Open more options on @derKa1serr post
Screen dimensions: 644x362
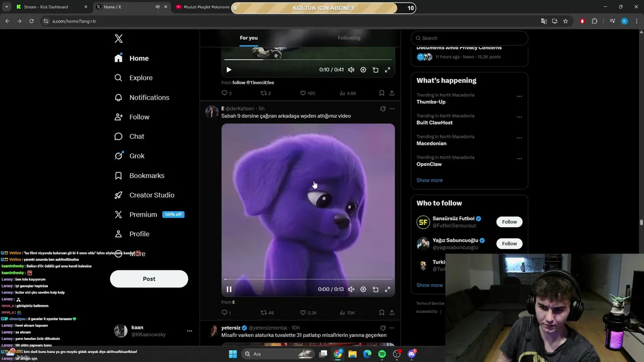coord(392,109)
